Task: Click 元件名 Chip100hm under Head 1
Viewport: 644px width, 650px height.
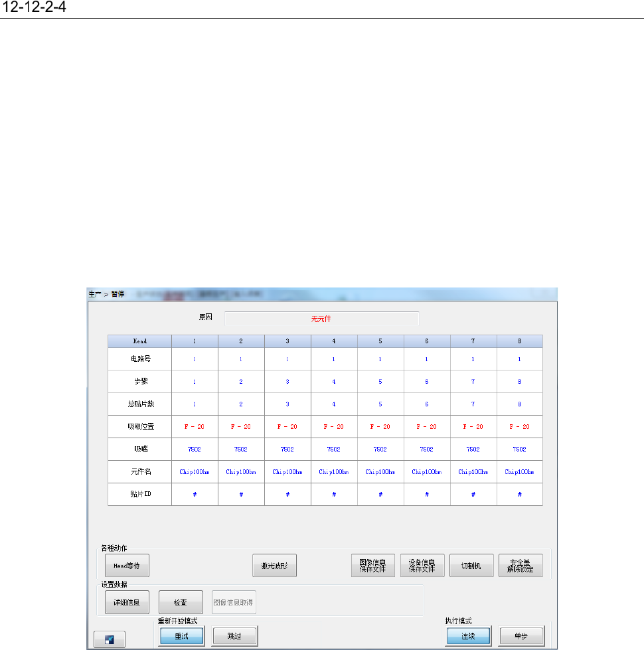Action: tap(195, 472)
